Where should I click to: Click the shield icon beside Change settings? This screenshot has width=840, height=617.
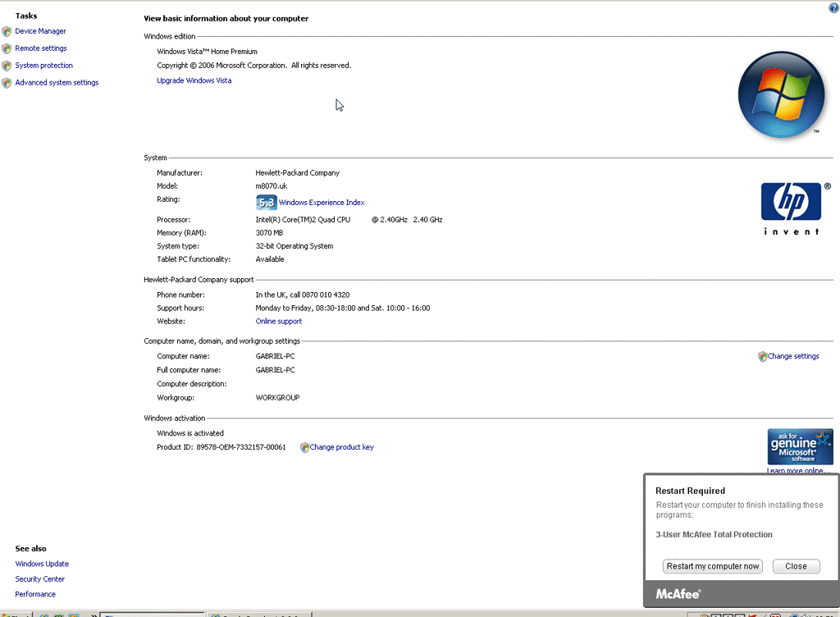click(762, 356)
